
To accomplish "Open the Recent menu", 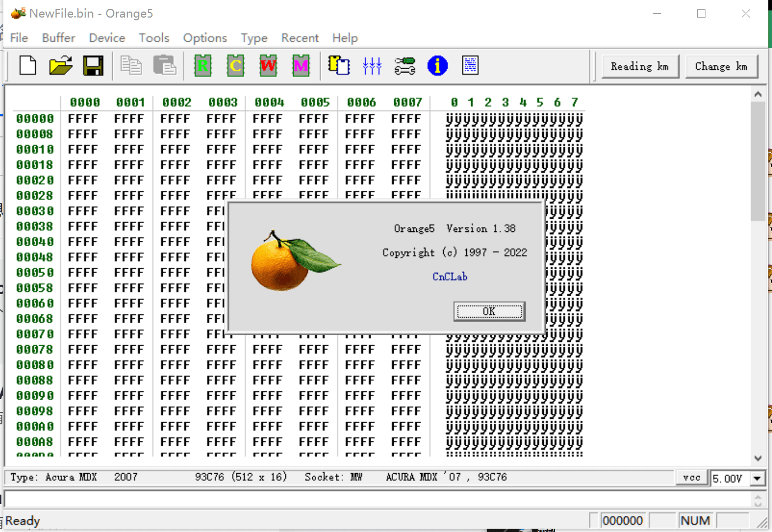I will [300, 38].
